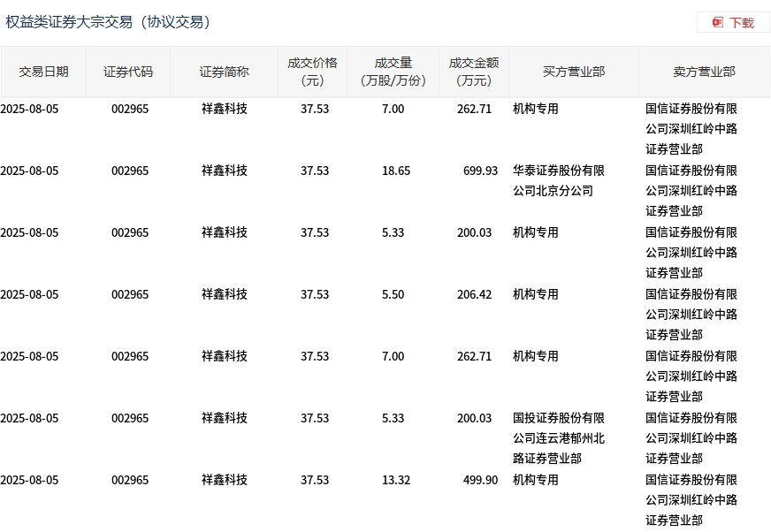The image size is (771, 532).
Task: Click 机构专用 in the 206.42 row
Action: [536, 294]
